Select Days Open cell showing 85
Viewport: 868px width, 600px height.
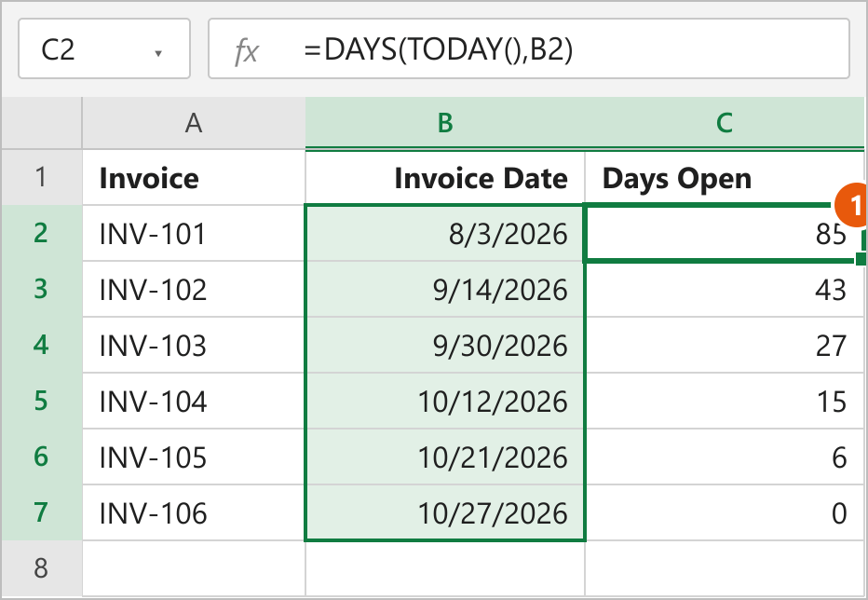(724, 233)
